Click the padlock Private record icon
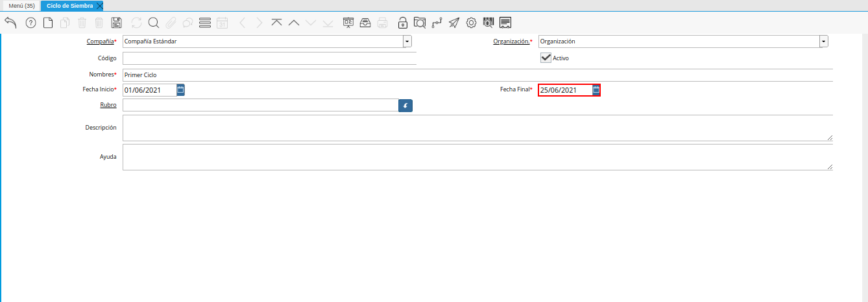Screen dimensions: 868x302 403,23
